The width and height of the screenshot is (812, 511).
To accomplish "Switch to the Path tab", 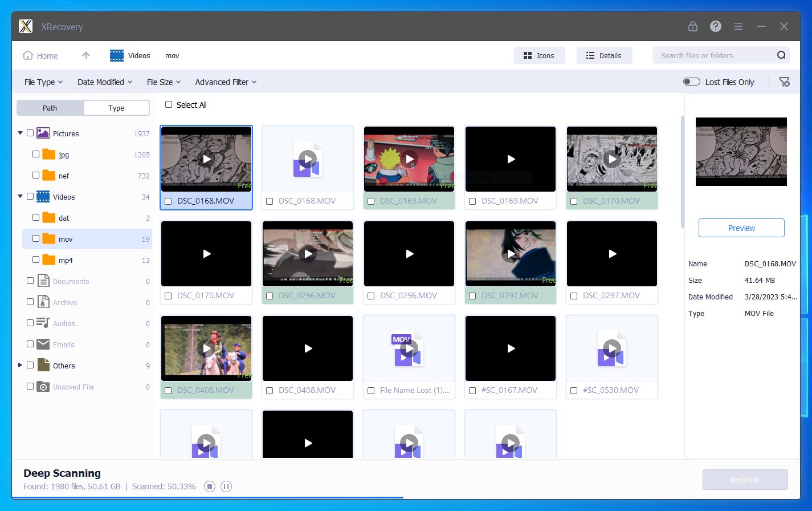I will (x=50, y=108).
